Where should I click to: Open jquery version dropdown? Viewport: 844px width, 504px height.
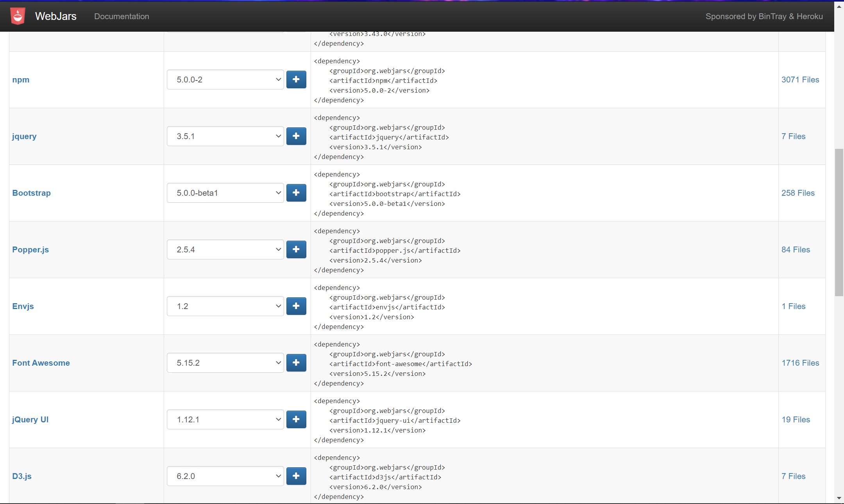(x=225, y=136)
